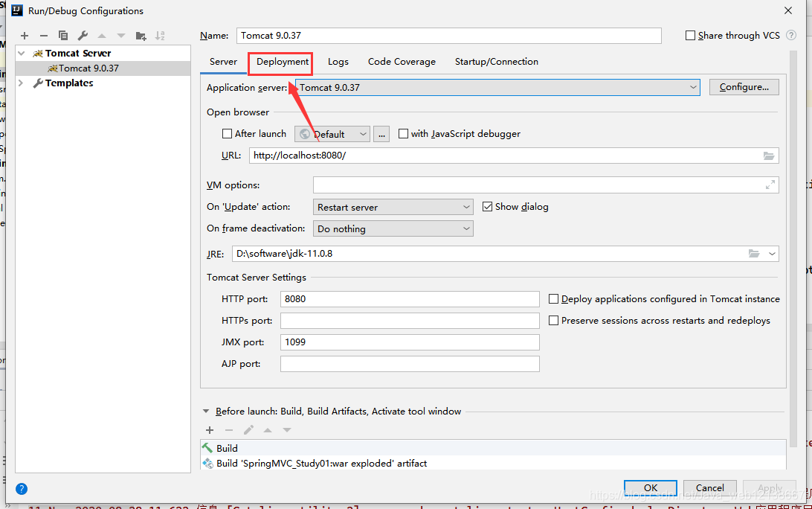Close the Run/Debug Configurations dialog
The image size is (812, 509).
788,10
